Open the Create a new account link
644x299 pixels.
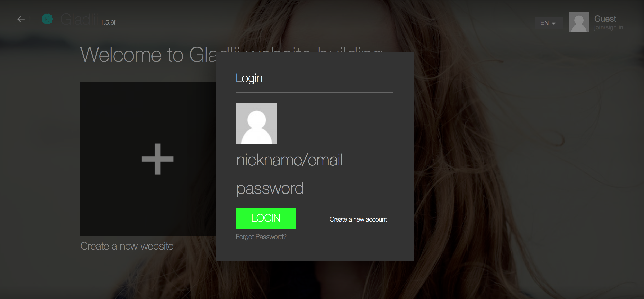(x=358, y=219)
